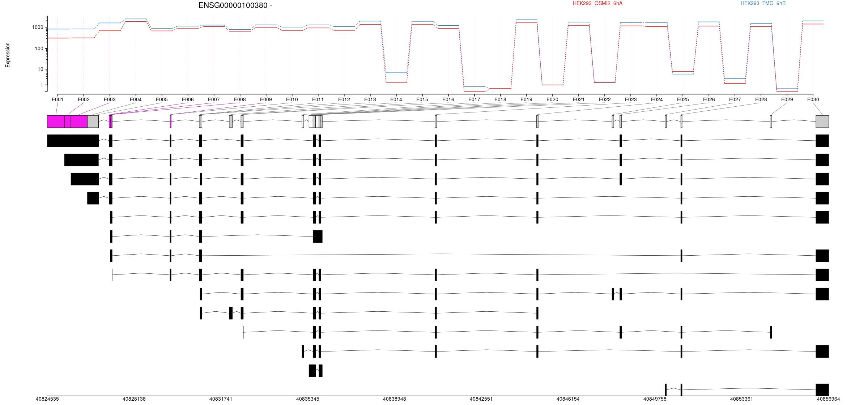Click exon label E016
Image resolution: width=868 pixels, height=405 pixels.
[x=448, y=99]
